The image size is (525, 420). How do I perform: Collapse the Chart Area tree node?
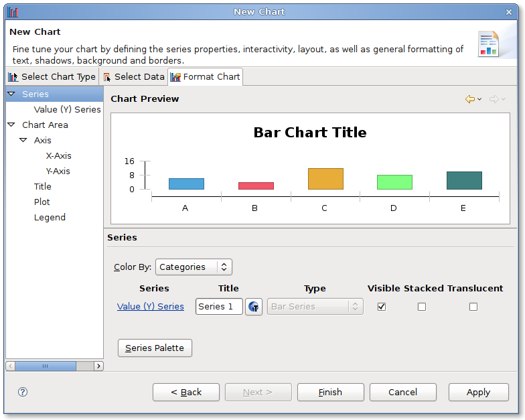click(11, 125)
